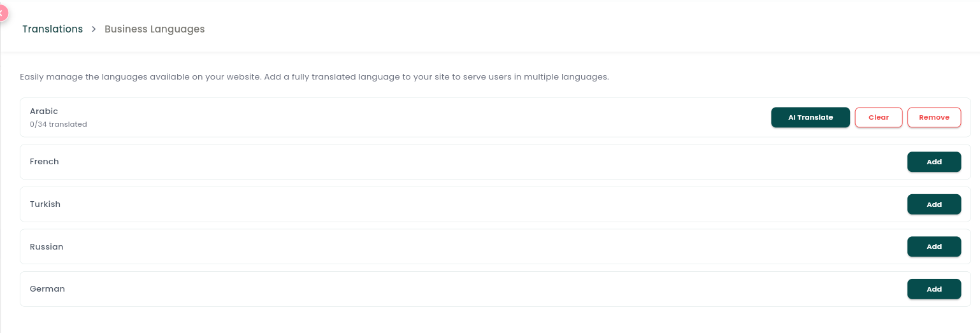Clear the Arabic translations
Image resolution: width=980 pixels, height=333 pixels.
tap(879, 117)
